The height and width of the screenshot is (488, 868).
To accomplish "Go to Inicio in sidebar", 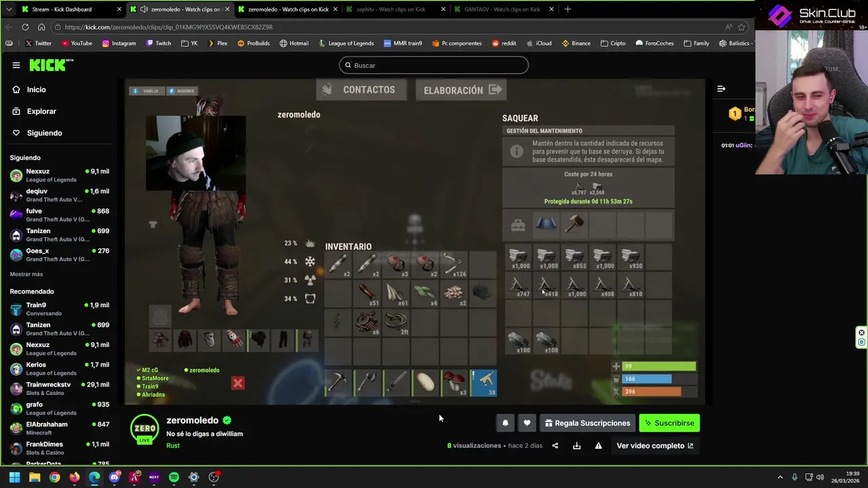I will [x=36, y=89].
